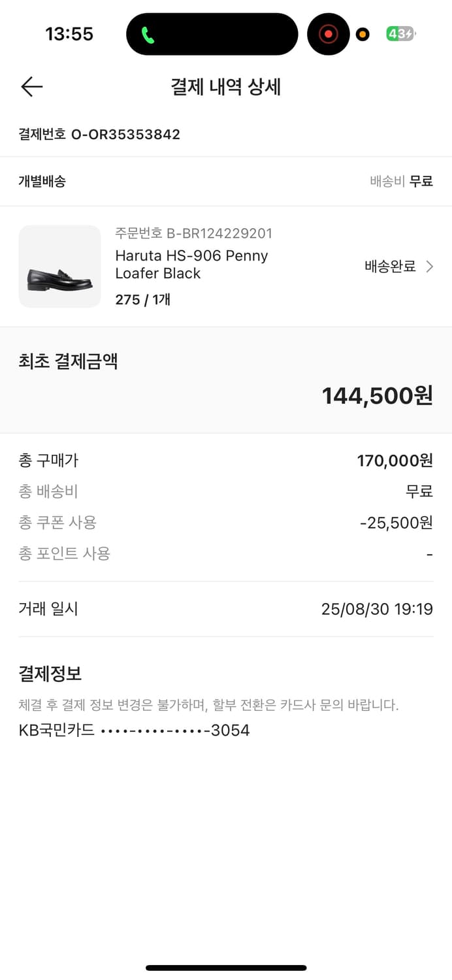The height and width of the screenshot is (980, 452).
Task: Select the 거래 일시 transaction date row
Action: click(x=225, y=608)
